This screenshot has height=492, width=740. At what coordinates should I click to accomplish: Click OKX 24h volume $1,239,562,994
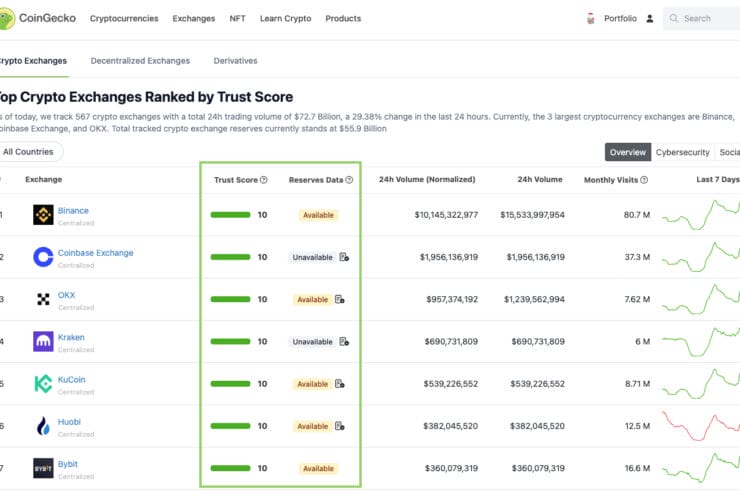534,299
